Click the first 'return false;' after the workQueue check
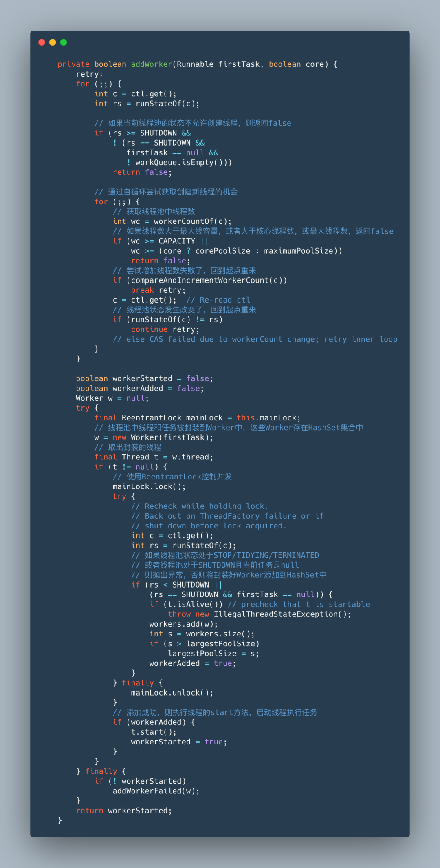Screen dimensions: 440x868 point(142,172)
